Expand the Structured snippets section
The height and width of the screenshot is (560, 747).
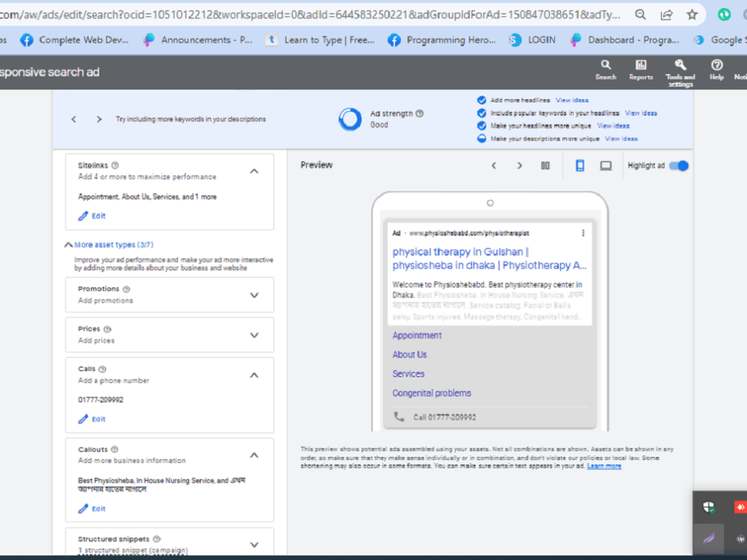pyautogui.click(x=255, y=544)
